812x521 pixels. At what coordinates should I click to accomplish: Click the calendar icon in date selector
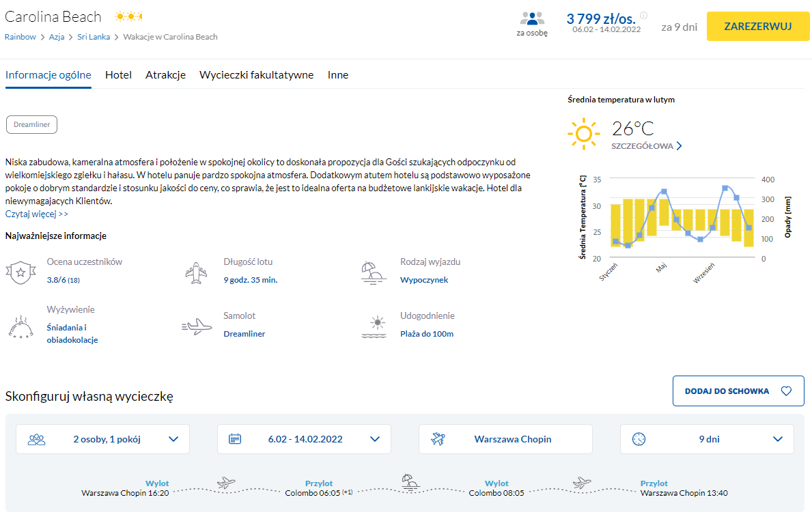pyautogui.click(x=235, y=439)
